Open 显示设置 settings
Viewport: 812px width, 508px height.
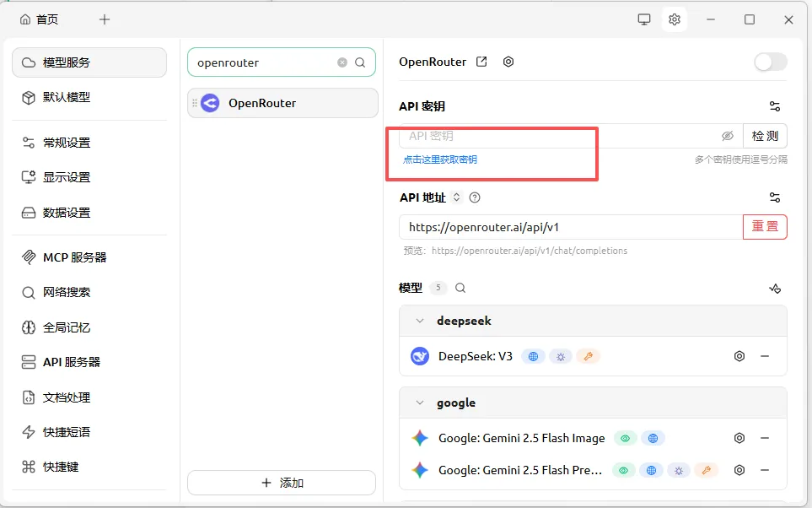click(89, 177)
